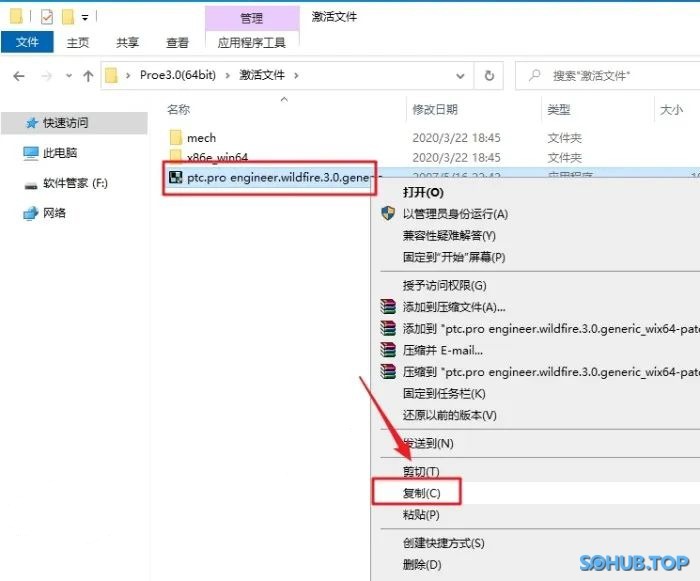The width and height of the screenshot is (700, 581).
Task: Select 软件管家 (F:) drive
Action: click(x=75, y=183)
